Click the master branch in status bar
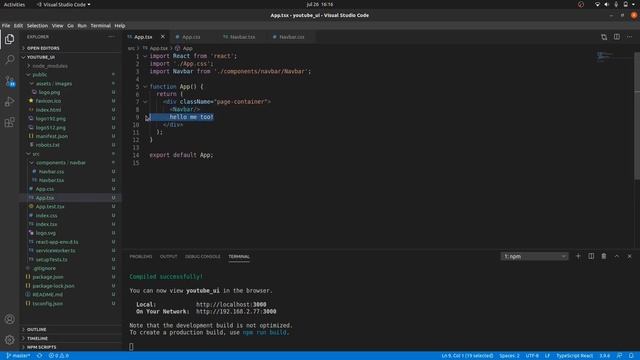 click(18, 356)
